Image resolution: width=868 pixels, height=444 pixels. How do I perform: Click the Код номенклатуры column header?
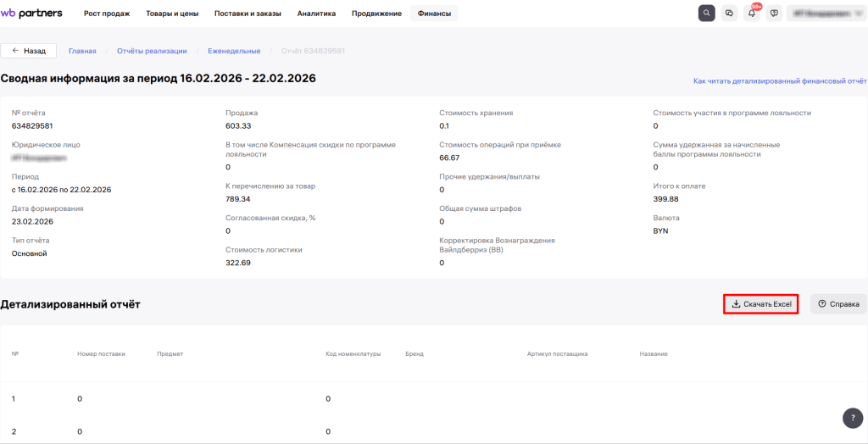point(353,354)
